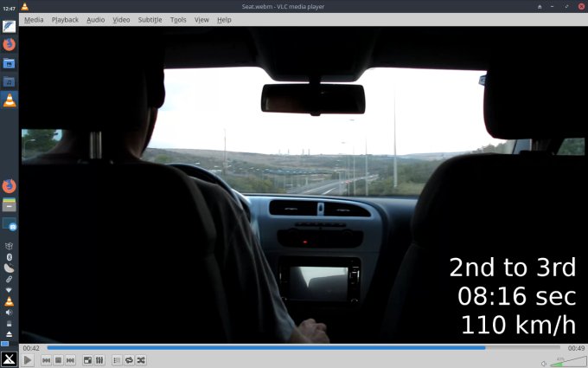Seek on the blue progress bar
Screen dimensions: 588x368
(x=304, y=348)
